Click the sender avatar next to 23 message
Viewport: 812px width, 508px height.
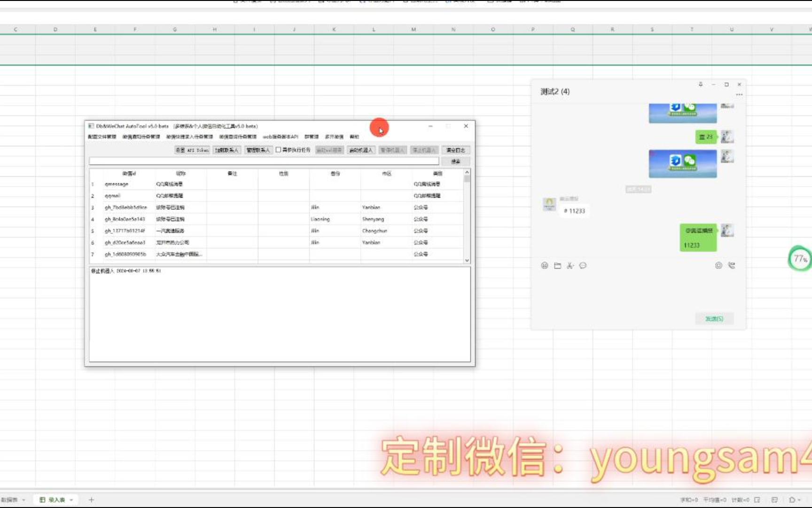point(727,137)
